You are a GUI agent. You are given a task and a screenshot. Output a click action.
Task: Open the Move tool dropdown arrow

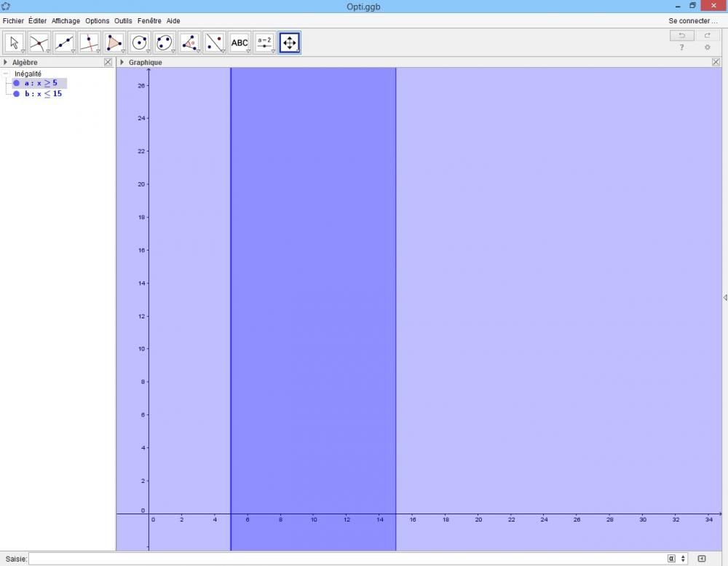click(23, 51)
